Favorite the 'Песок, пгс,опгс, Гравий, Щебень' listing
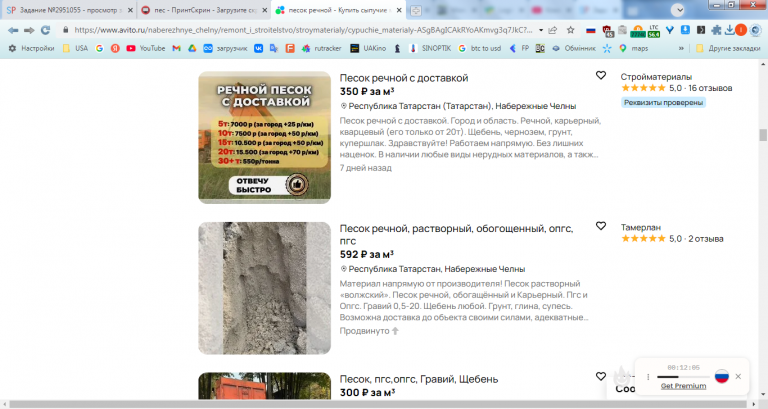The width and height of the screenshot is (768, 409). [x=600, y=376]
